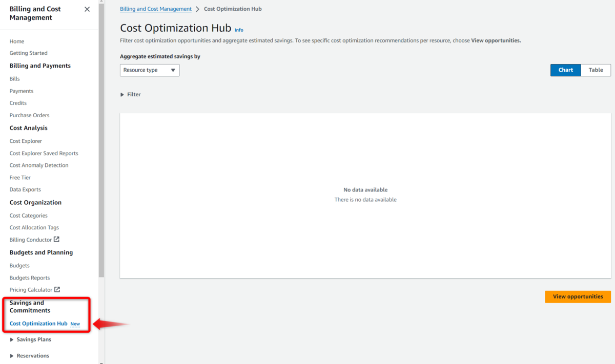Open Cost Explorer
The width and height of the screenshot is (615, 364).
(26, 141)
